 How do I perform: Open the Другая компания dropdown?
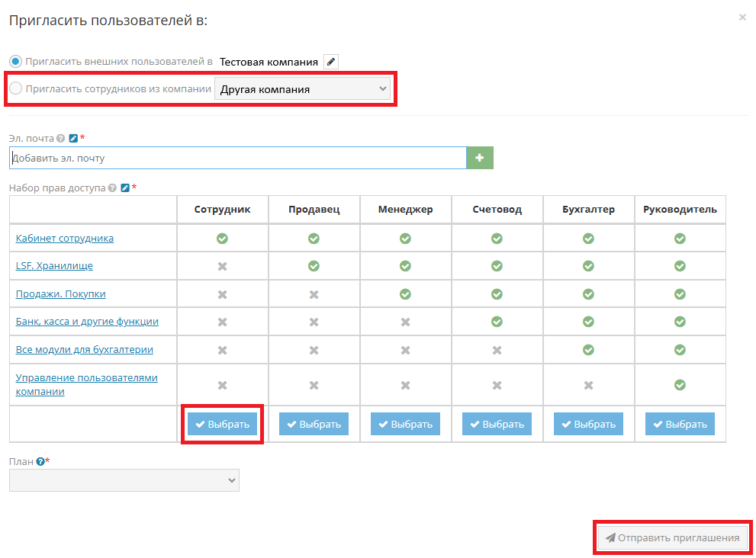tap(303, 88)
